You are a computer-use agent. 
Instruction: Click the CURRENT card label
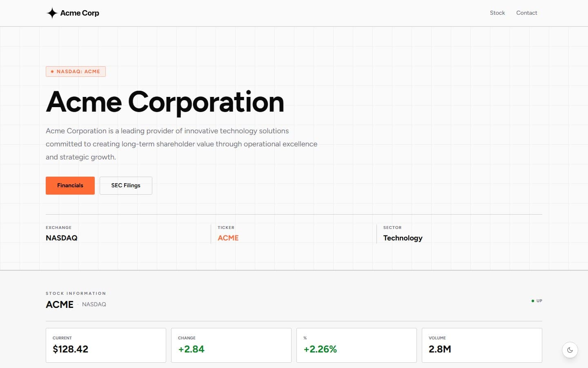62,338
